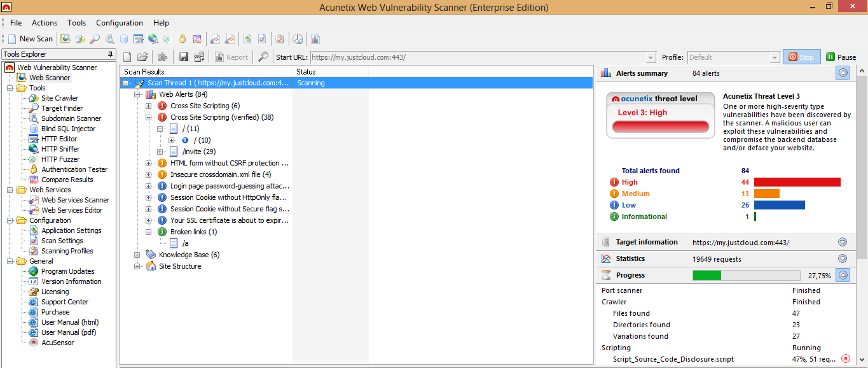
Task: Open the Tools menu
Action: pyautogui.click(x=76, y=23)
